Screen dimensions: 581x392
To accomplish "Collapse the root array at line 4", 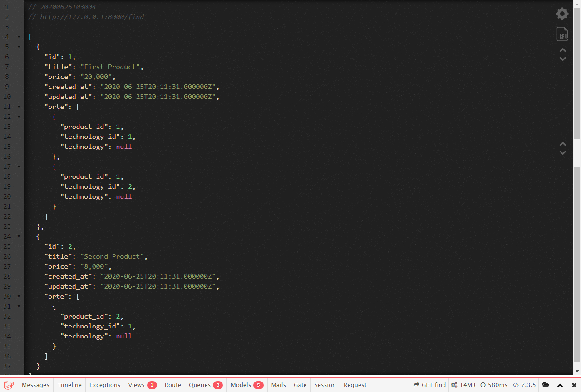I will (x=19, y=37).
